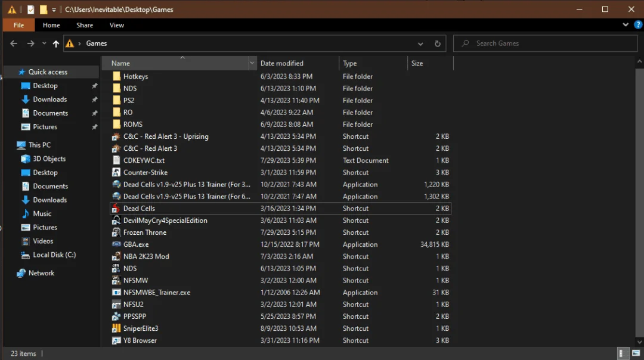Click the Frozen Throne shortcut icon
The height and width of the screenshot is (360, 644).
(116, 232)
